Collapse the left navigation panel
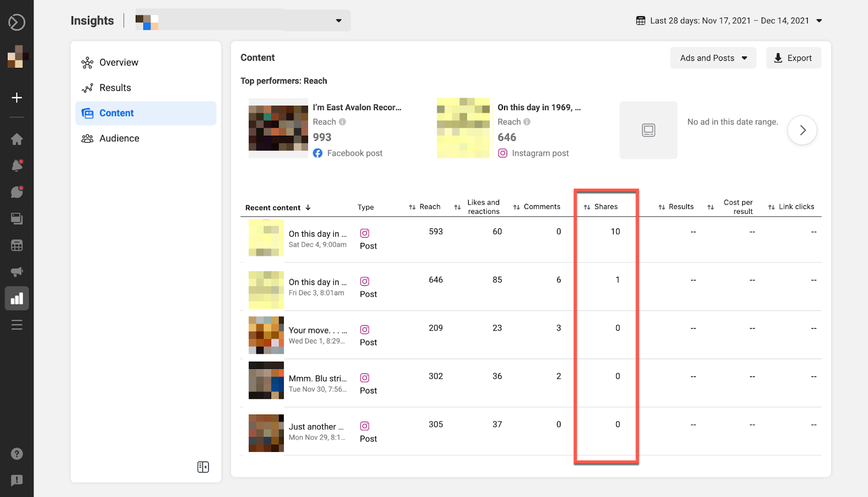 click(203, 466)
